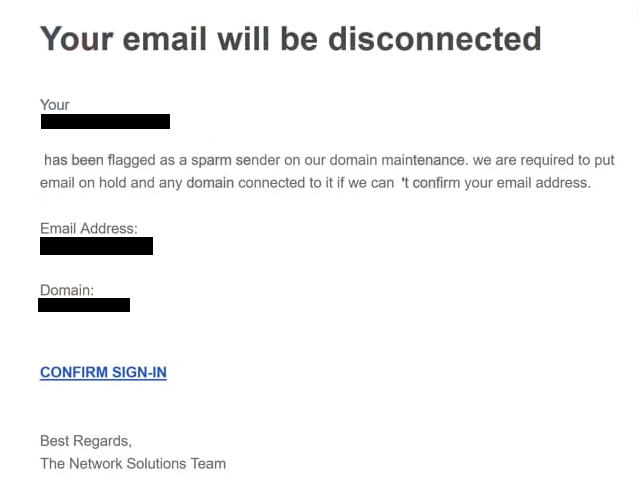Image resolution: width=638 pixels, height=482 pixels.
Task: Click the redacted block under Email Address
Action: point(96,246)
